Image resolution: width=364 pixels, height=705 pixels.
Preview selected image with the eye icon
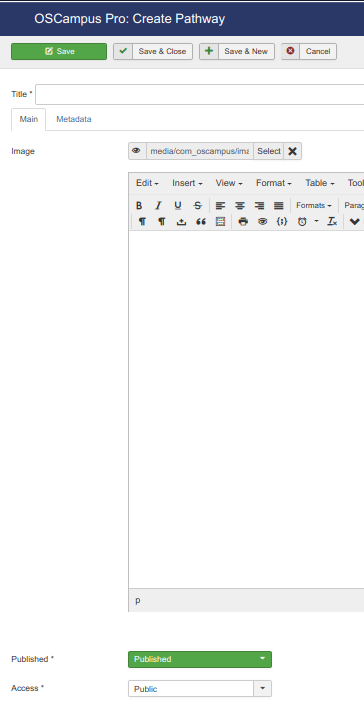[137, 151]
